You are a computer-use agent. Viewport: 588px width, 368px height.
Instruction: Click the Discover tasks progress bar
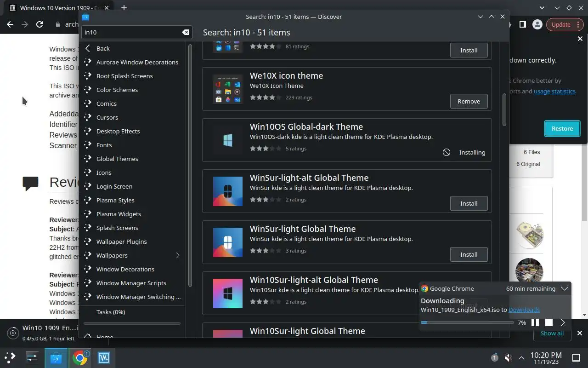[x=131, y=323]
